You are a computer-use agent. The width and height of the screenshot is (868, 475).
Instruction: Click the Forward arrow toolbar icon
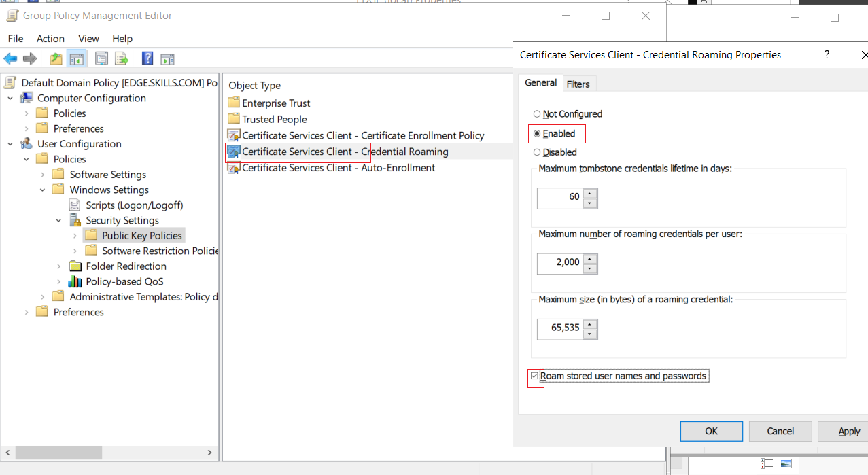point(30,59)
